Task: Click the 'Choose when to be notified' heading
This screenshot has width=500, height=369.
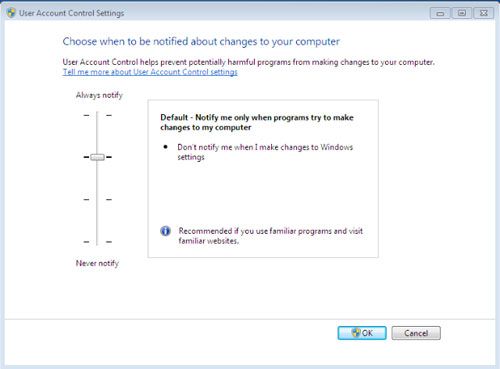Action: (x=201, y=42)
